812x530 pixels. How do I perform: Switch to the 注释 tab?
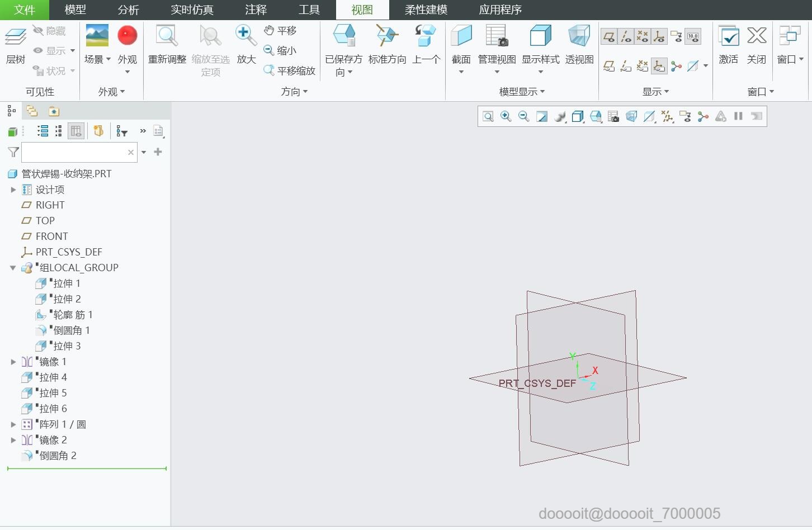tap(256, 10)
